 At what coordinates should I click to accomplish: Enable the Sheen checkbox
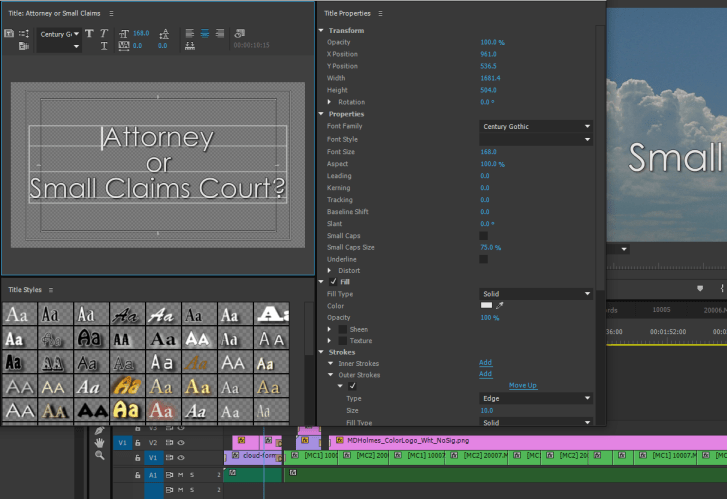[343, 329]
